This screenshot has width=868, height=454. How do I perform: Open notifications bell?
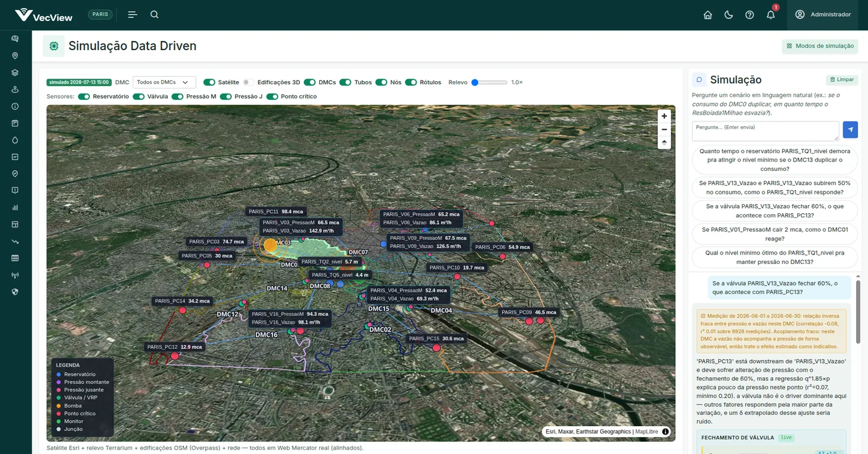(771, 15)
